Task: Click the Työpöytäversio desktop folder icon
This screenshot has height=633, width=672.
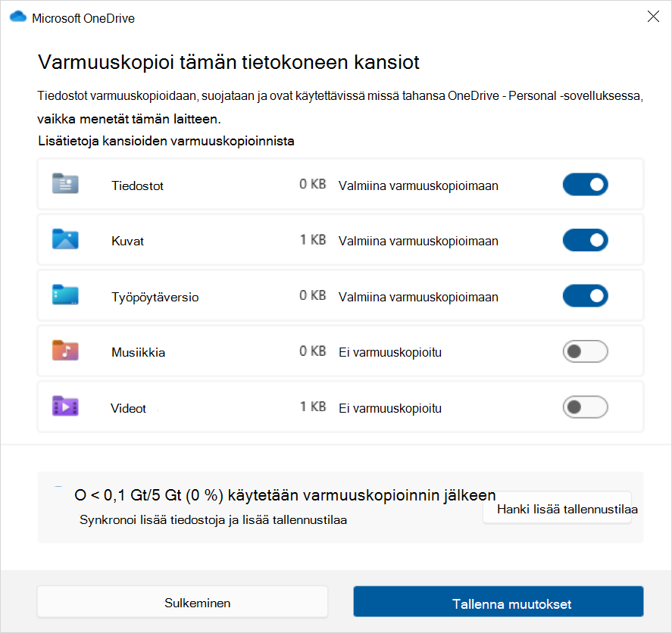Action: (65, 295)
